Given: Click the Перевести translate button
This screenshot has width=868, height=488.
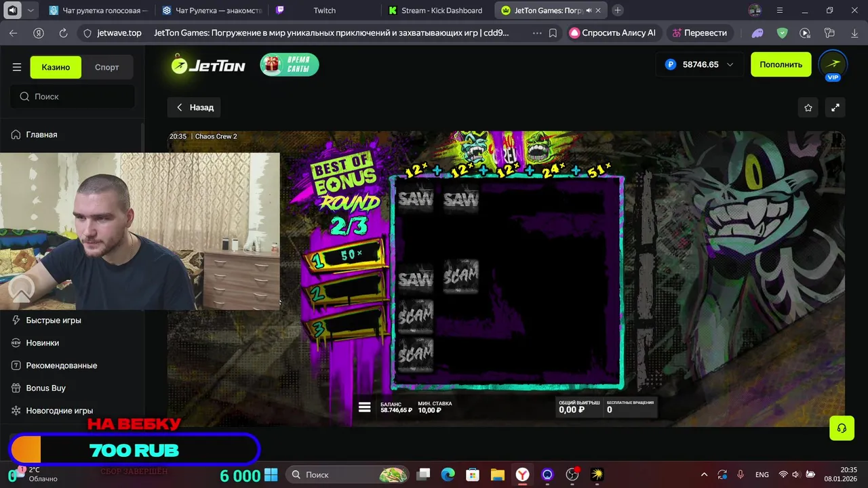Looking at the screenshot, I should coord(698,33).
